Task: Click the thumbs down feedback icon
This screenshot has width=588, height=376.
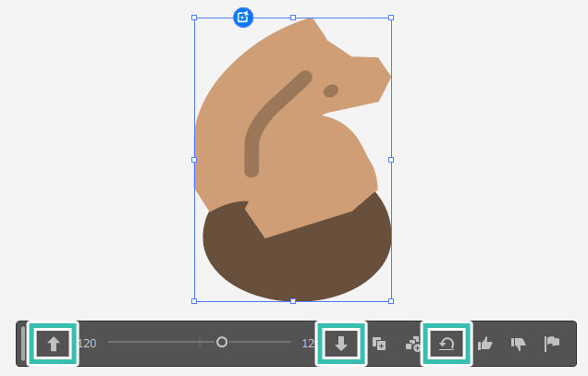Action: (x=519, y=344)
